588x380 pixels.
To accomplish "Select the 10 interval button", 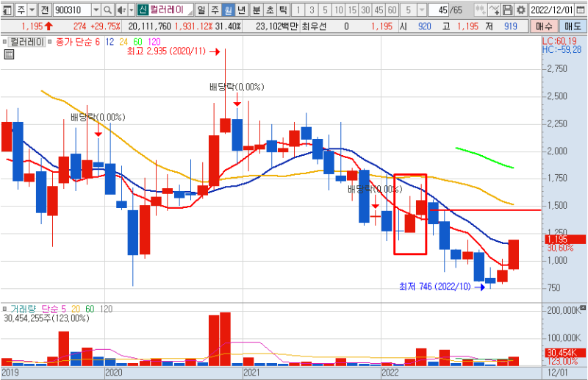I will 339,10.
